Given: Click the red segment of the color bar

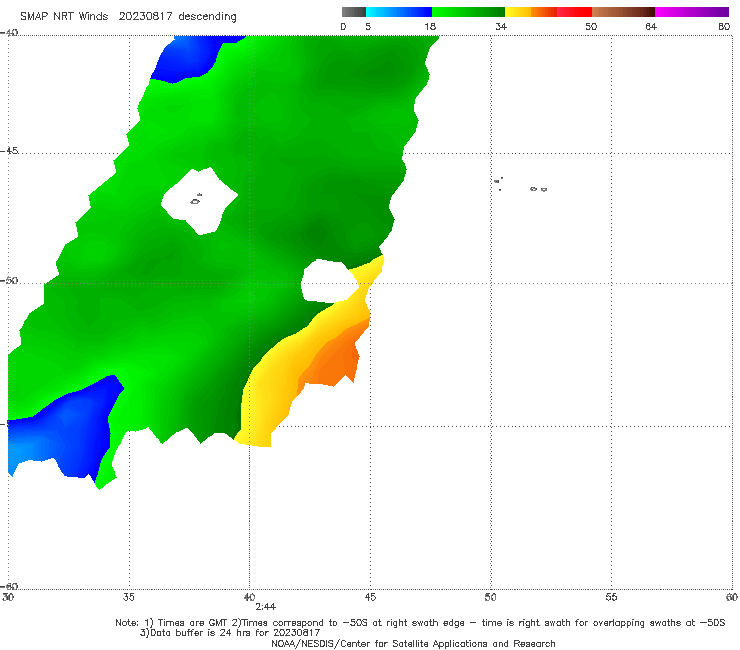Looking at the screenshot, I should pos(574,12).
